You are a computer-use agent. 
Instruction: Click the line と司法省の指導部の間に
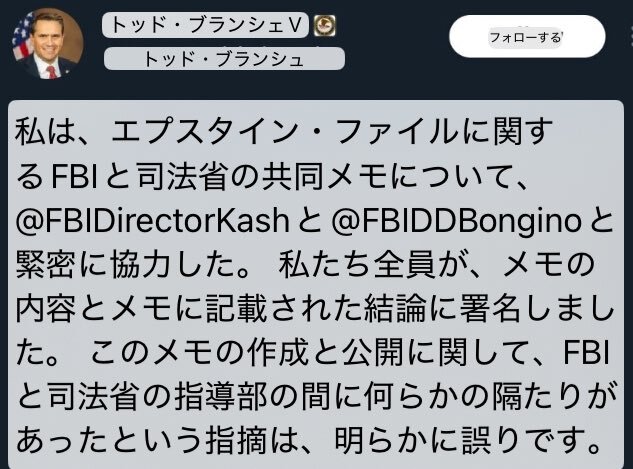(317, 397)
